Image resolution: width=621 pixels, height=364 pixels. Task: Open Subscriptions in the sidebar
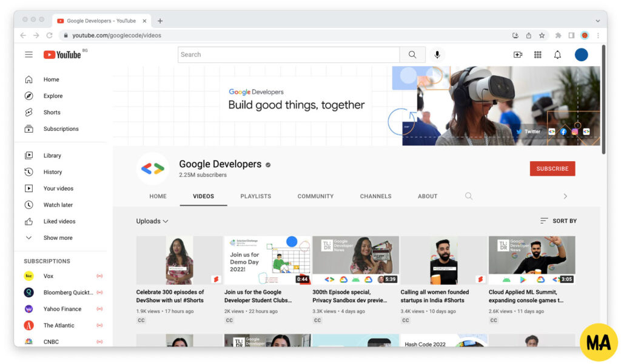coord(60,129)
